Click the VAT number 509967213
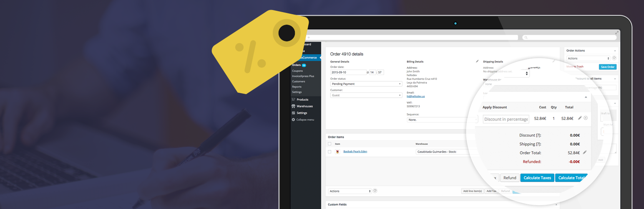 [x=413, y=106]
